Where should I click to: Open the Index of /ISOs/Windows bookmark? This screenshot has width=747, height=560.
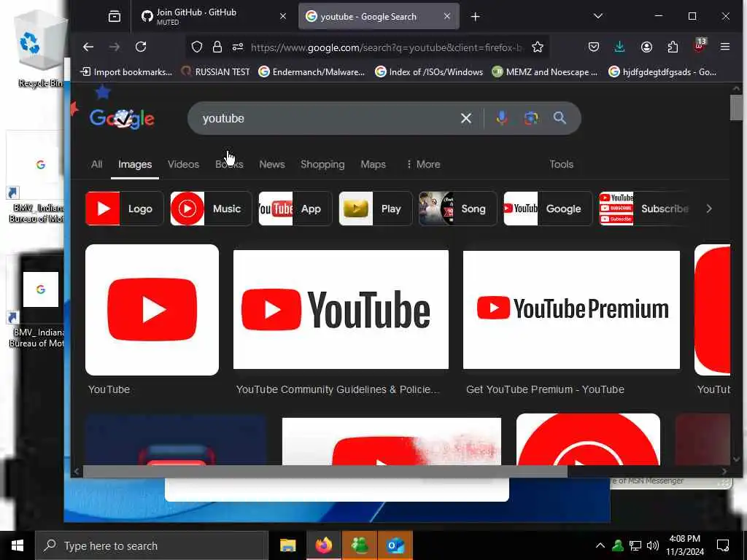429,72
